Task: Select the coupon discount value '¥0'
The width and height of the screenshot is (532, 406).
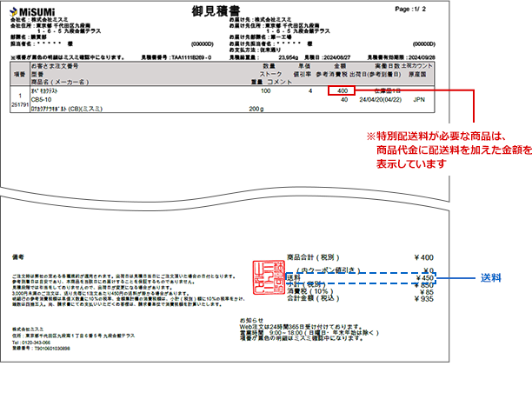Action: (x=429, y=270)
